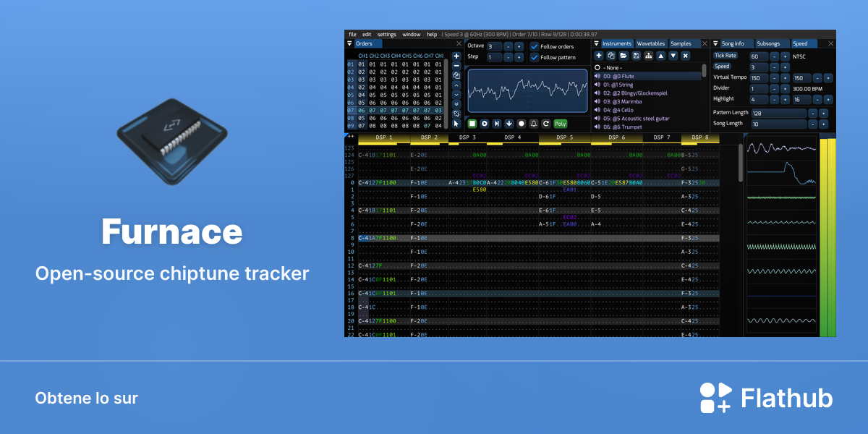The width and height of the screenshot is (868, 434).
Task: Collapse the Instruments panel with its triangle
Action: click(597, 43)
